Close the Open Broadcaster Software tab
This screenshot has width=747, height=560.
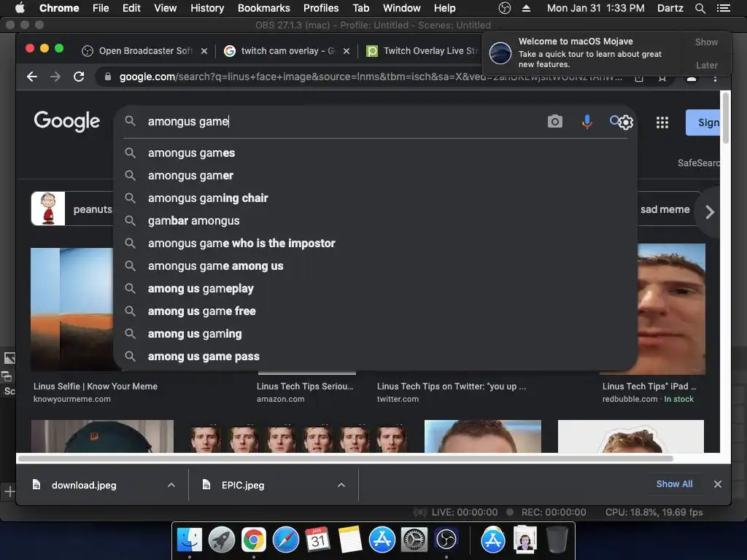coord(204,51)
